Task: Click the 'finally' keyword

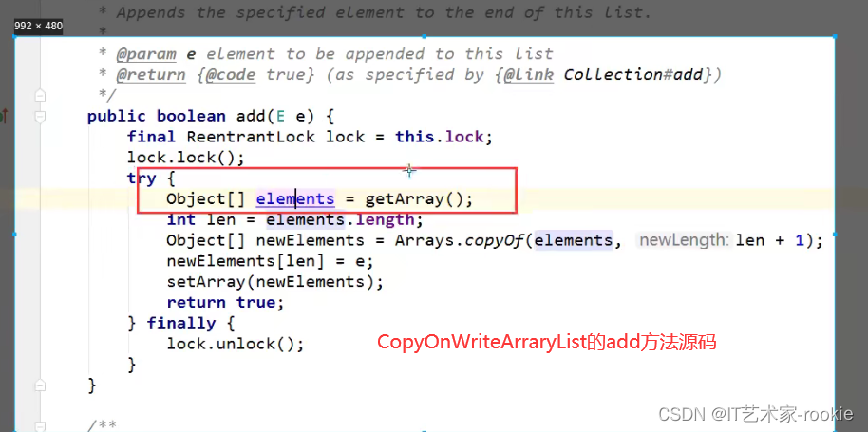Action: pyautogui.click(x=181, y=323)
